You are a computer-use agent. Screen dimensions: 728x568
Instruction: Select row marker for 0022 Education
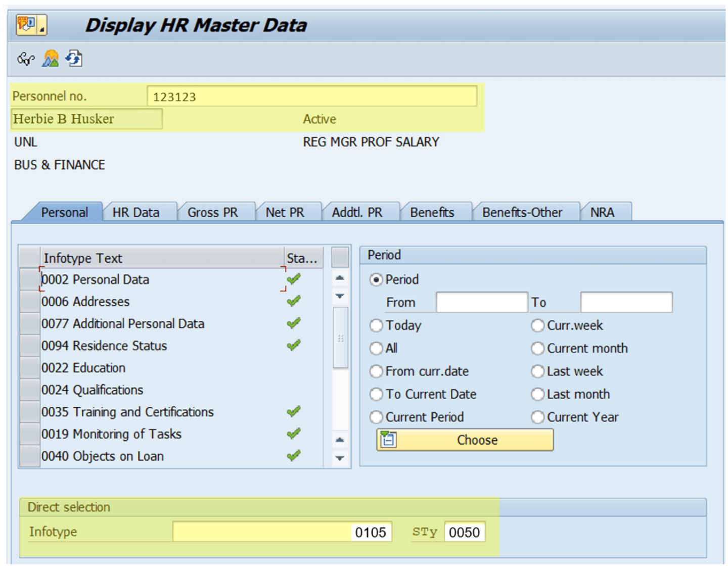tap(30, 368)
